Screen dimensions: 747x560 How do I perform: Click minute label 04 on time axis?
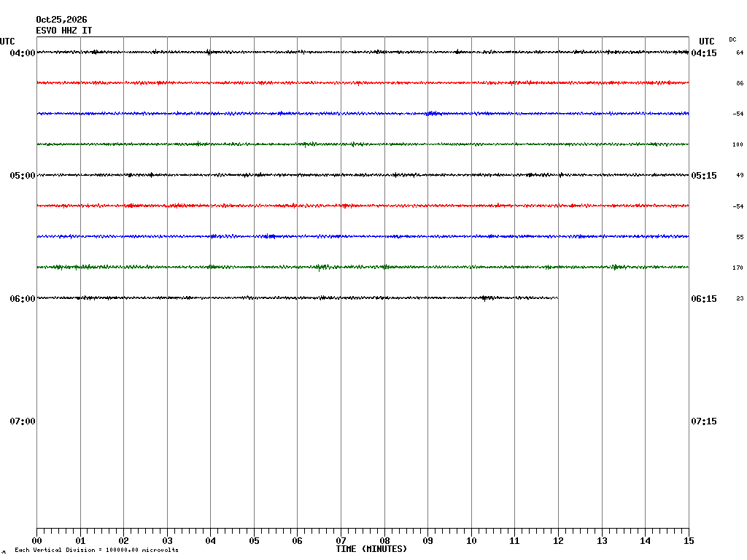[211, 541]
